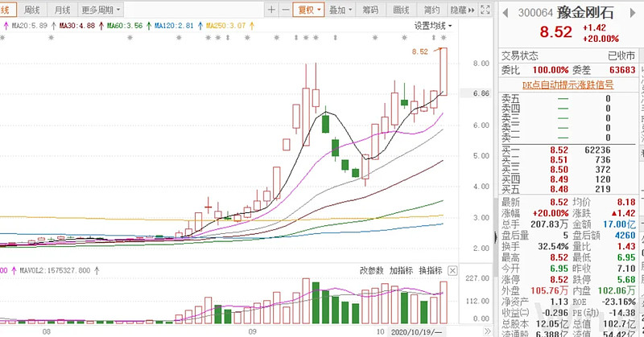Click the +20.00% change under stock name

601,39
